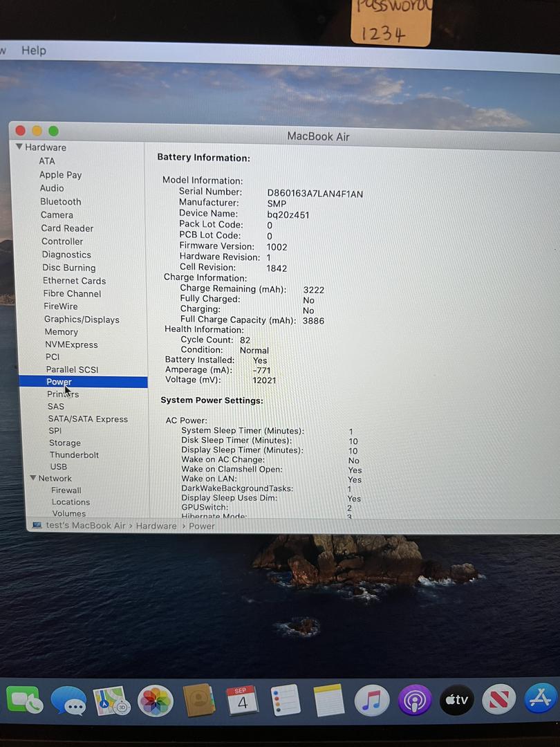Select Storage in sidebar
Screen dimensions: 560x747
click(65, 443)
